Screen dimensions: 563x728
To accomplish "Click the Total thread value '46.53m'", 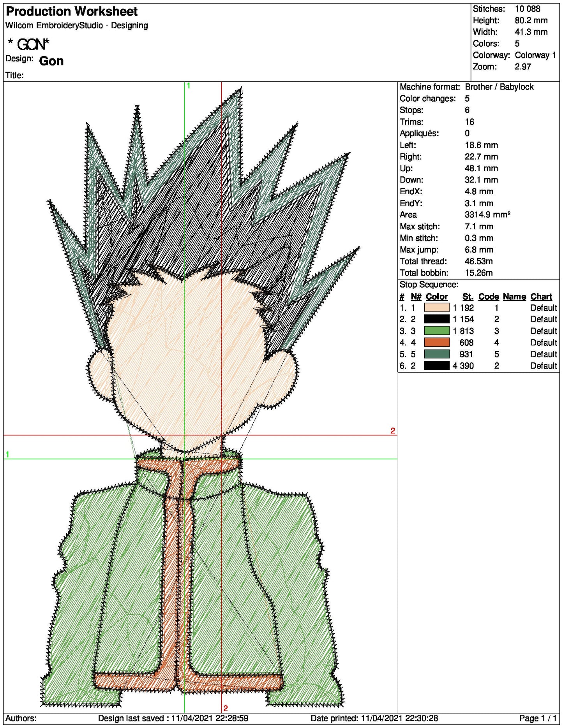I will click(479, 261).
